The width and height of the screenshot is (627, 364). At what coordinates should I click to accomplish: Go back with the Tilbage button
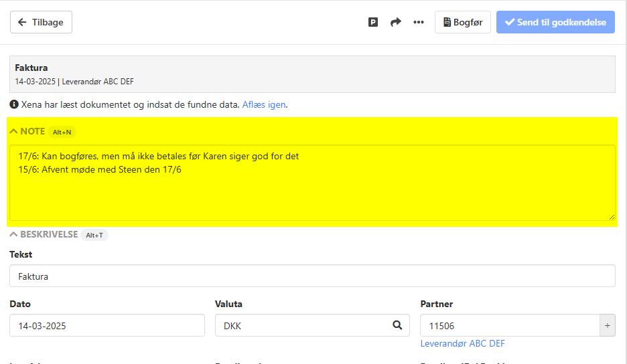[x=41, y=22]
